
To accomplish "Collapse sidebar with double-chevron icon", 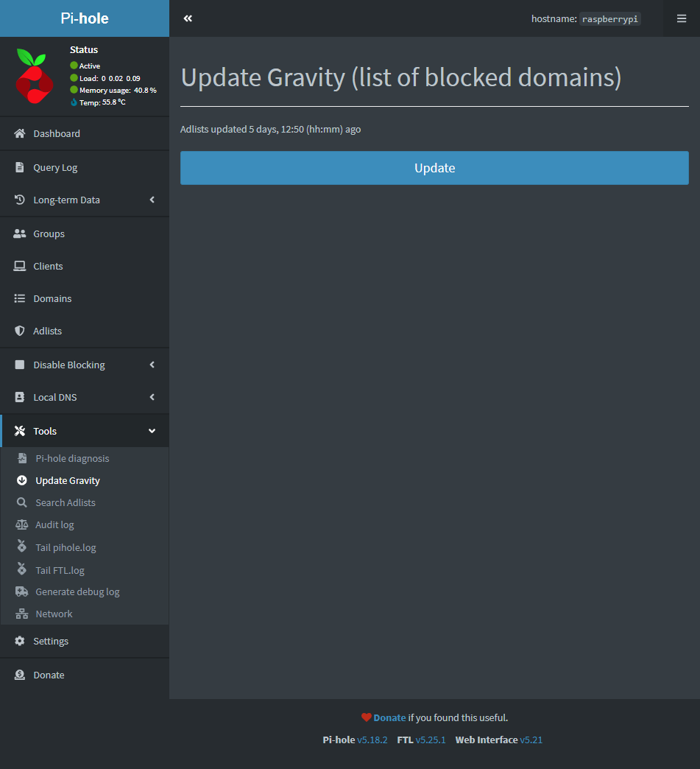I will coord(188,18).
